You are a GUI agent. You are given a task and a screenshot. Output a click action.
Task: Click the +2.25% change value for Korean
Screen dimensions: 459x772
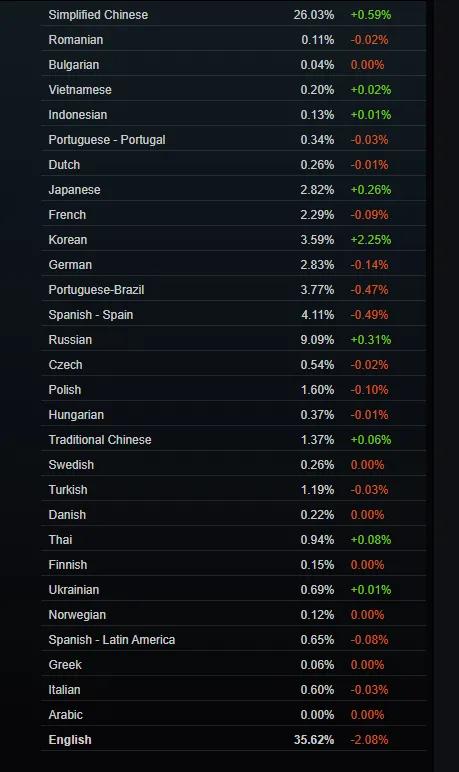(x=371, y=240)
